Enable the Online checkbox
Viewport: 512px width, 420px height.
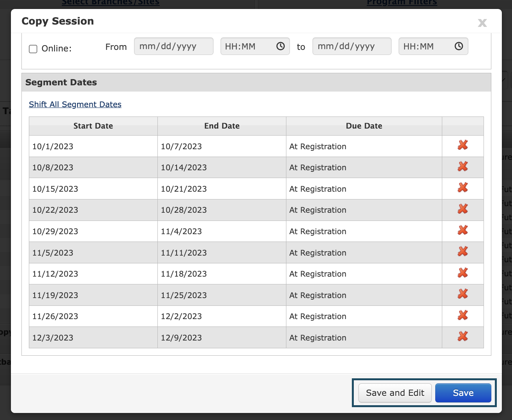[x=33, y=49]
